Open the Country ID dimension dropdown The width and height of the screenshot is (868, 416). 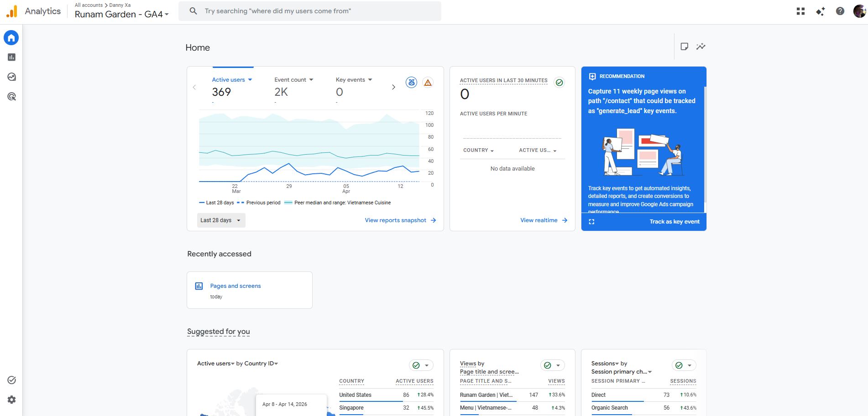tap(261, 364)
